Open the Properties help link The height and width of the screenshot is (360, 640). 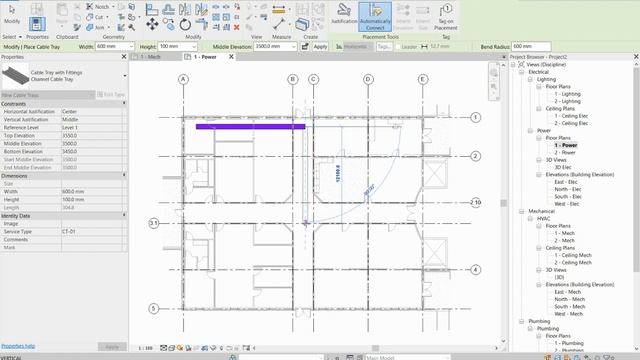pyautogui.click(x=18, y=346)
